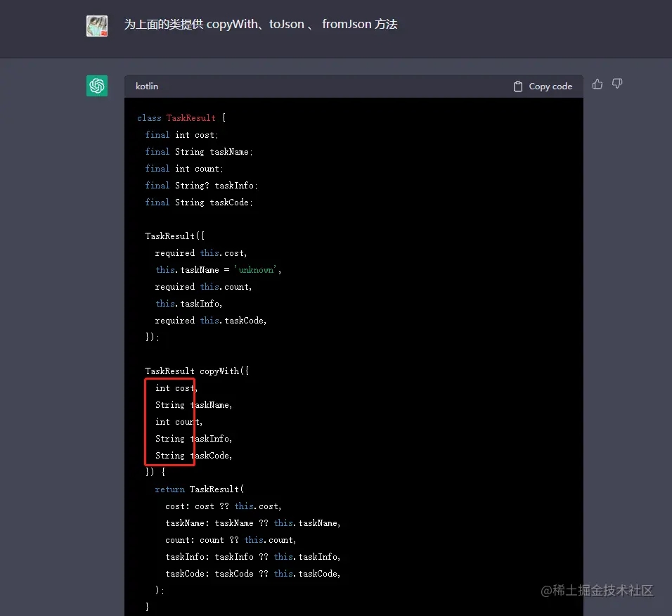Screen dimensions: 672x616
Task: Click the clipboard icon beside Copy code
Action: [518, 86]
